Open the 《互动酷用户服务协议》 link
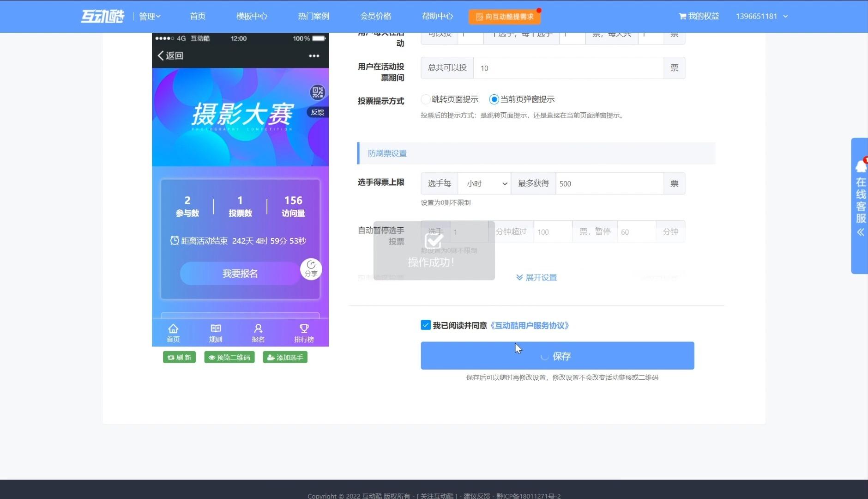Screen dimensions: 868x499 pos(530,325)
